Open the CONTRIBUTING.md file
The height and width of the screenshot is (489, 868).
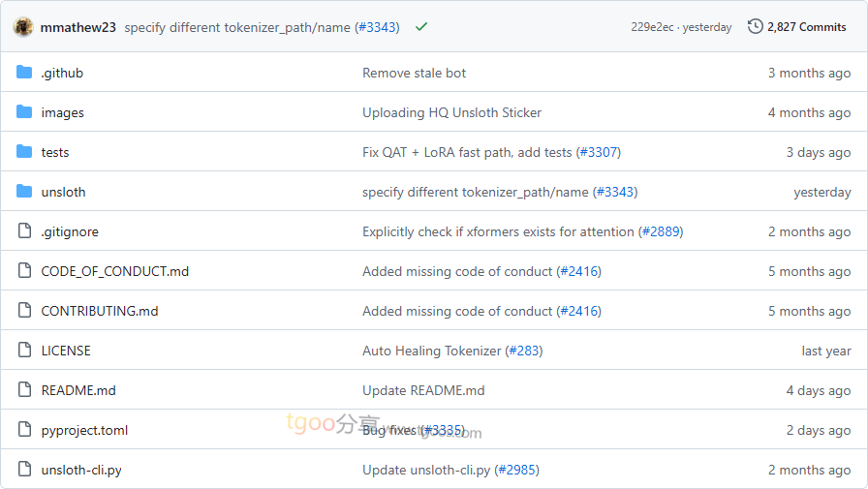[99, 311]
